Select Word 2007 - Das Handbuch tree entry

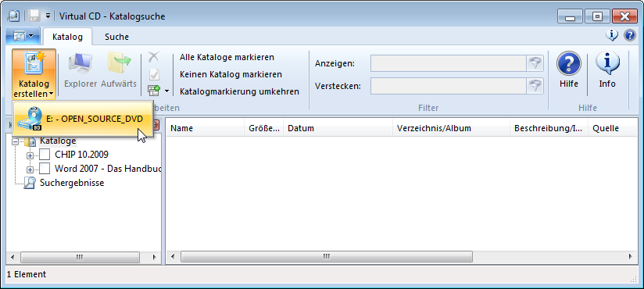[108, 168]
